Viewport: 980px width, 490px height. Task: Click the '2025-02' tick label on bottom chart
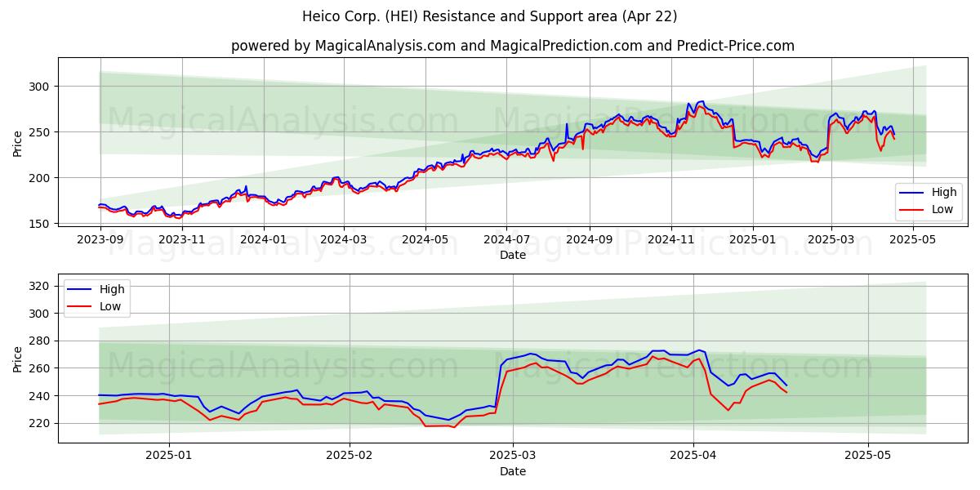click(350, 456)
